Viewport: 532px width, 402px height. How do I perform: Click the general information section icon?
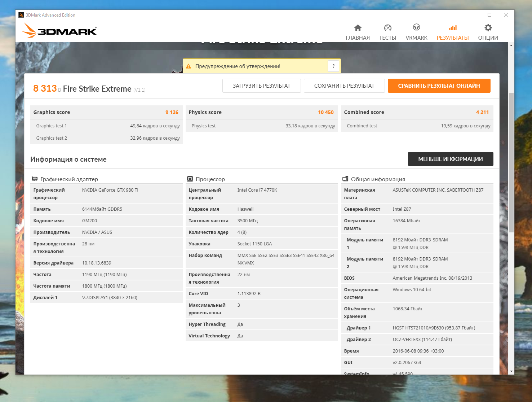345,179
